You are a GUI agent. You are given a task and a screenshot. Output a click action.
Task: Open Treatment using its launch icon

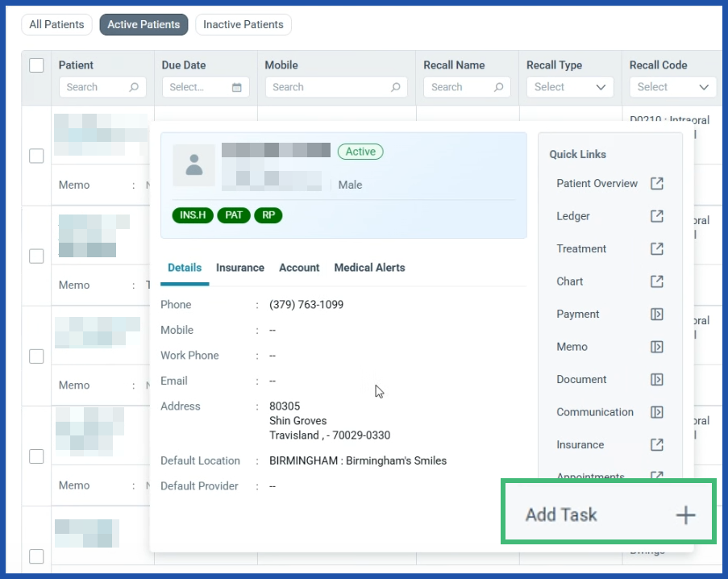(x=656, y=248)
